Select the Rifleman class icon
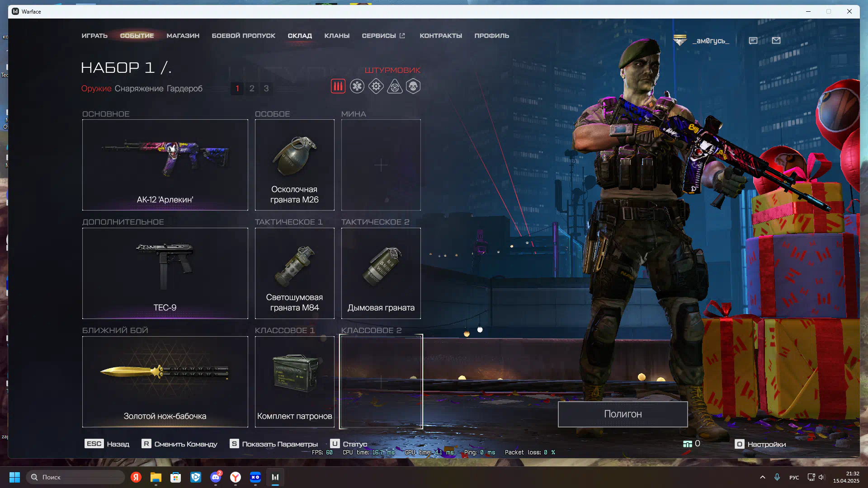The height and width of the screenshot is (488, 868). [338, 86]
